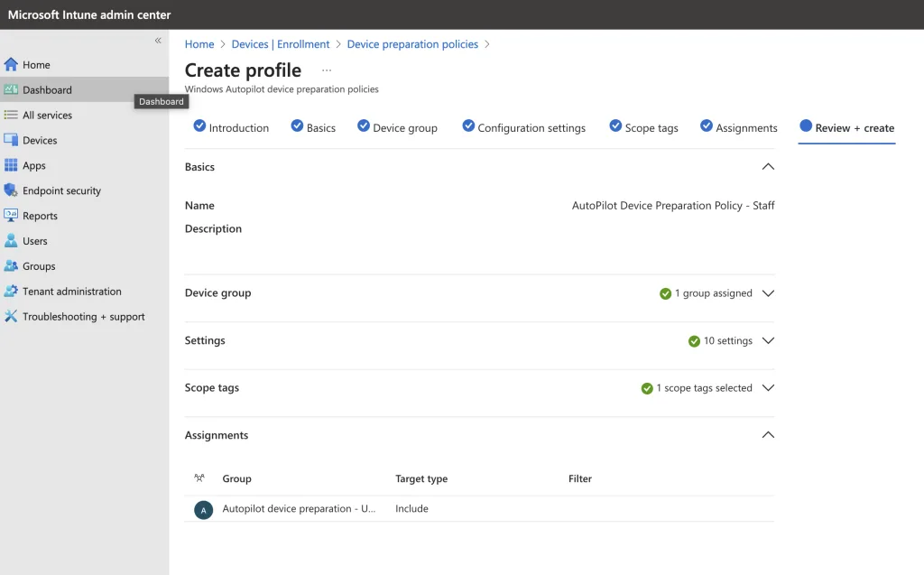The width and height of the screenshot is (924, 575).
Task: Click the Home icon in the sidebar
Action: pyautogui.click(x=11, y=65)
